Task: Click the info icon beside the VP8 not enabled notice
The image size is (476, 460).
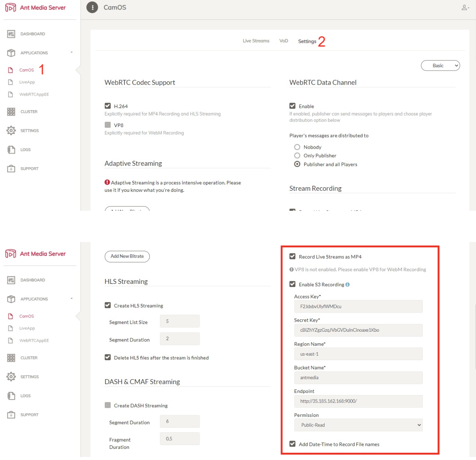Action: [x=292, y=270]
